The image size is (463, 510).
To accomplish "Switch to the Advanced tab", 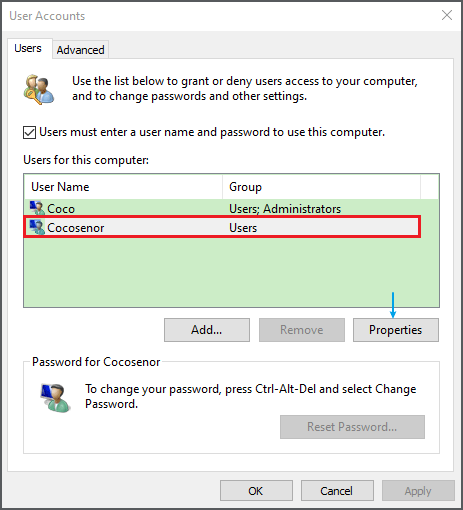I will tap(80, 50).
